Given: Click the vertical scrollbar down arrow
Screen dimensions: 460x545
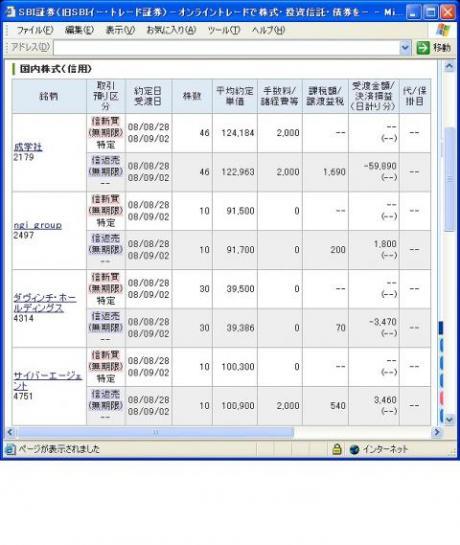Looking at the screenshot, I should tap(449, 419).
